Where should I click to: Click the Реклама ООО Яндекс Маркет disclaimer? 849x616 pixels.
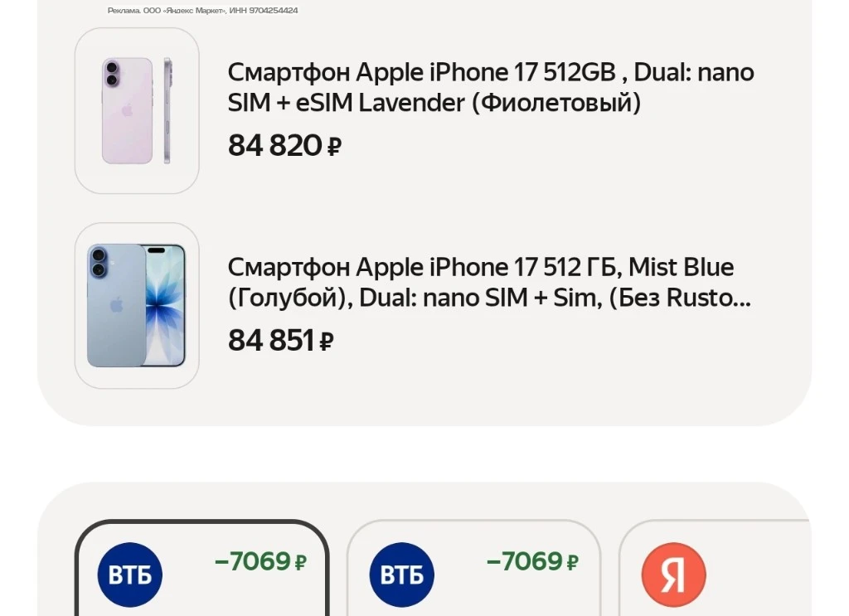pos(202,10)
